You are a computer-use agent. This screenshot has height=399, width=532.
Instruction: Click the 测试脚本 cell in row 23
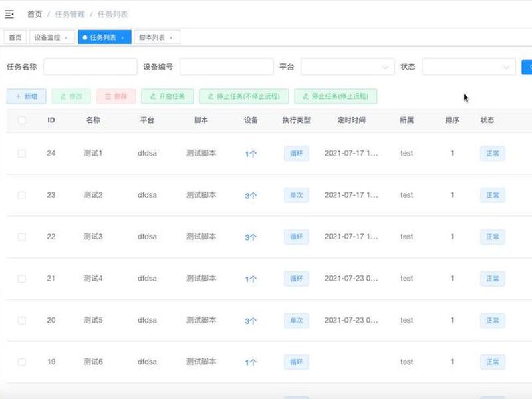pos(201,195)
